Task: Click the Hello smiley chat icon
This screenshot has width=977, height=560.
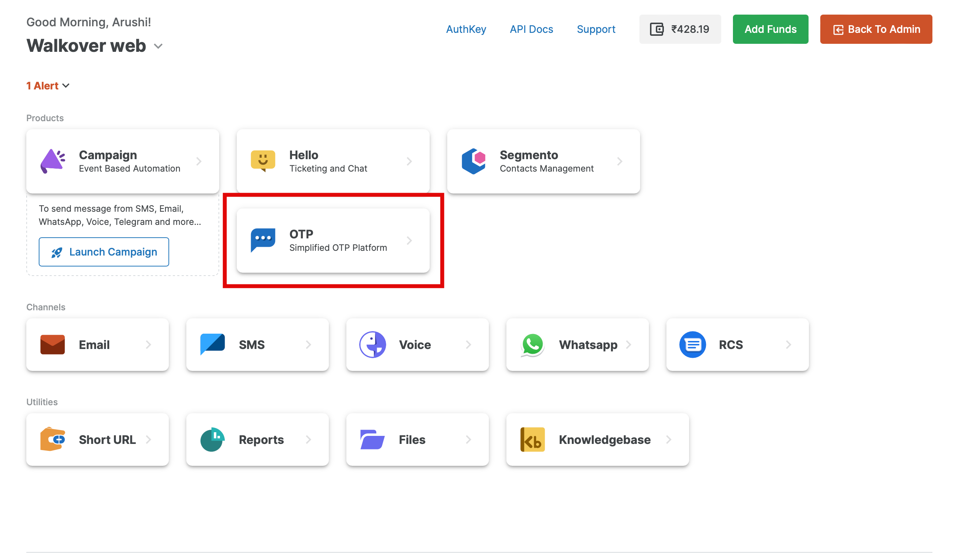Action: coord(263,161)
